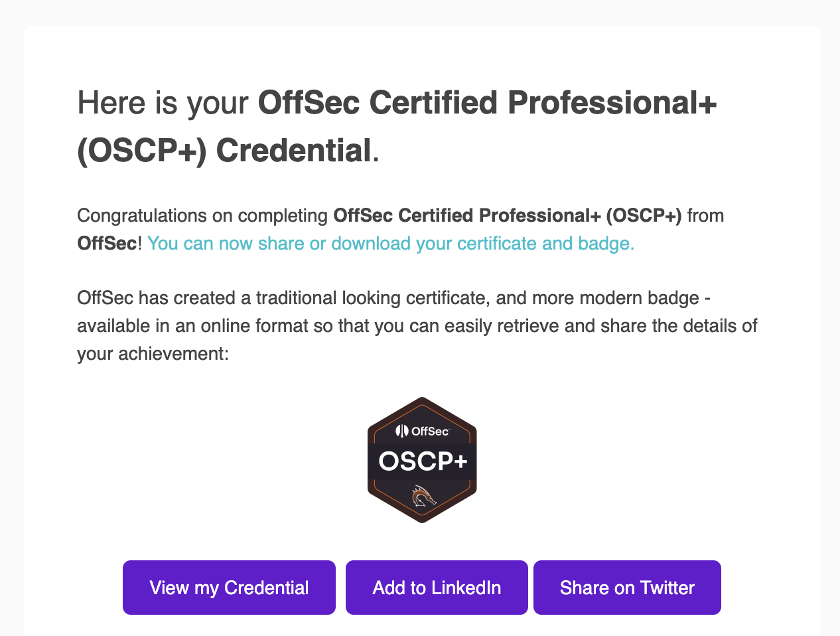This screenshot has height=636, width=840.
Task: Hit the Share on Twitter button
Action: pos(627,588)
